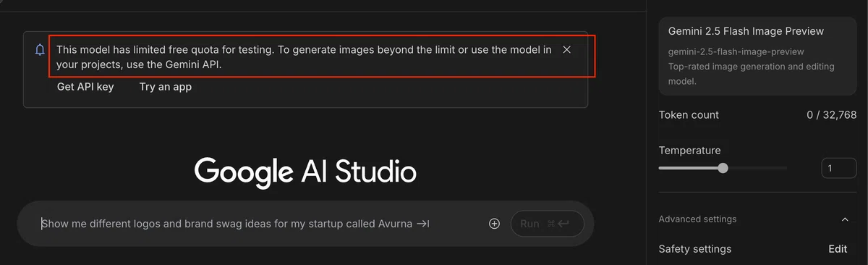This screenshot has height=265, width=868.
Task: Click the Token count label
Action: [x=689, y=115]
